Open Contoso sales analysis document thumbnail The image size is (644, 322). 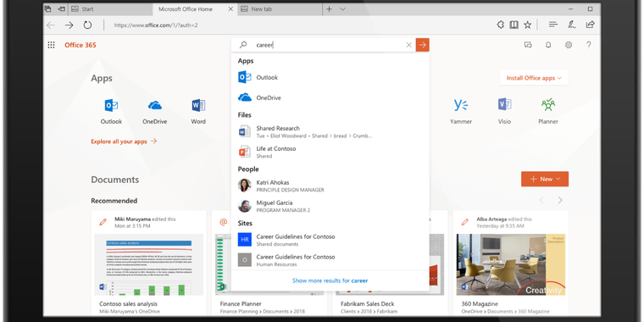(x=148, y=264)
